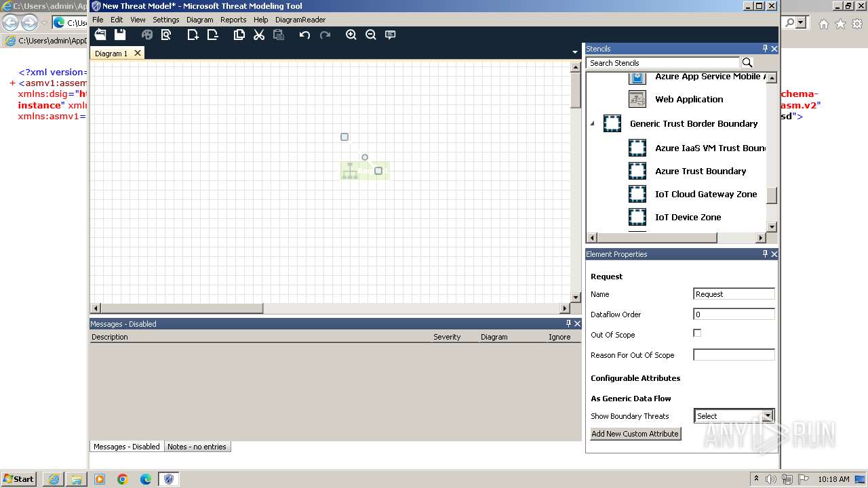Pick the Azure Trust Boundary stencil
The height and width of the screenshot is (488, 868).
click(701, 171)
